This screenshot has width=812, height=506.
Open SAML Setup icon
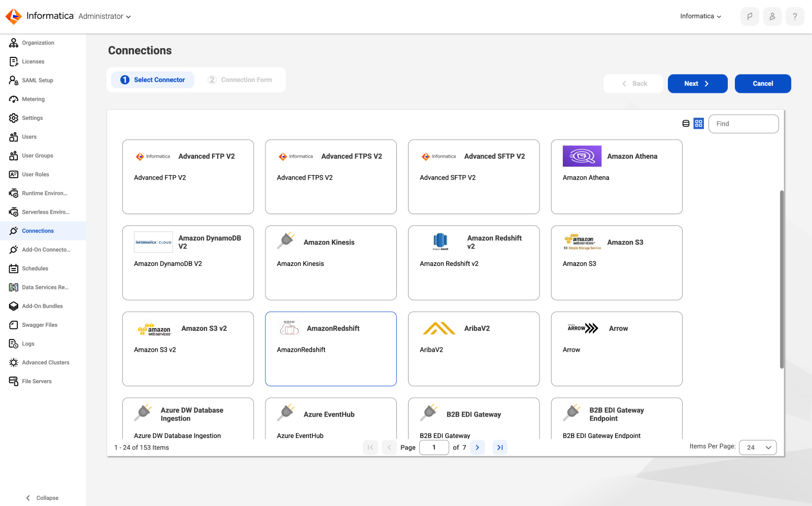[x=14, y=80]
